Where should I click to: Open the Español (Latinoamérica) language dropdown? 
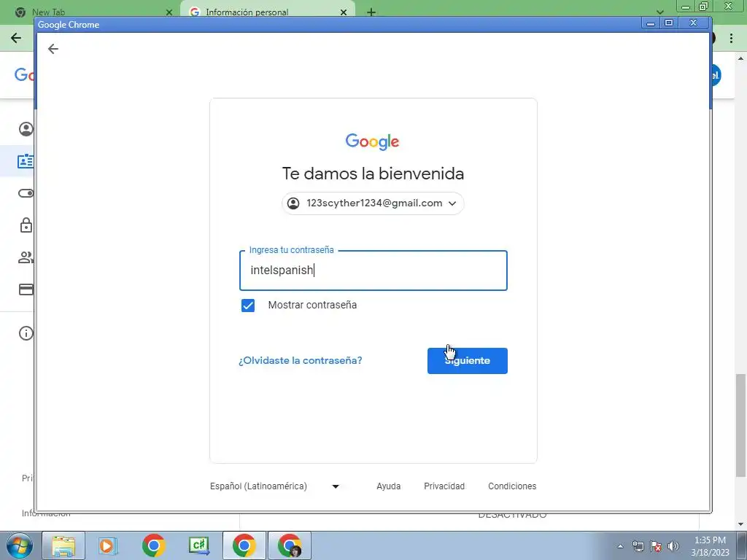(274, 486)
